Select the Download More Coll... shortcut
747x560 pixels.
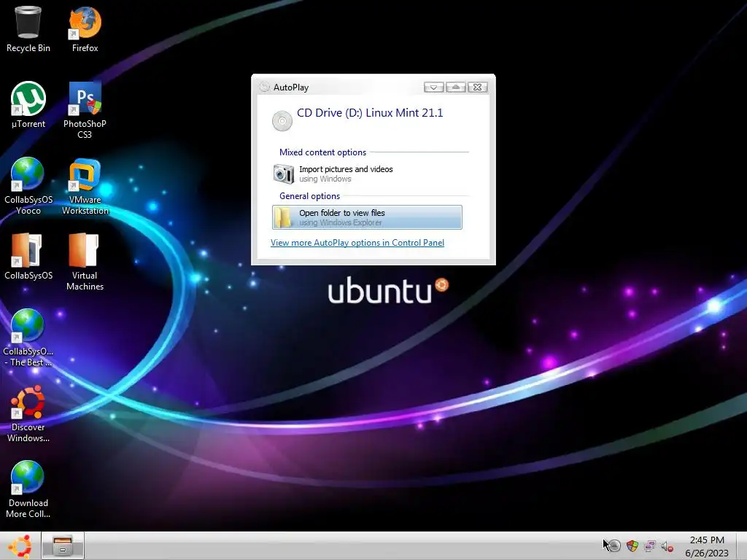pos(28,489)
